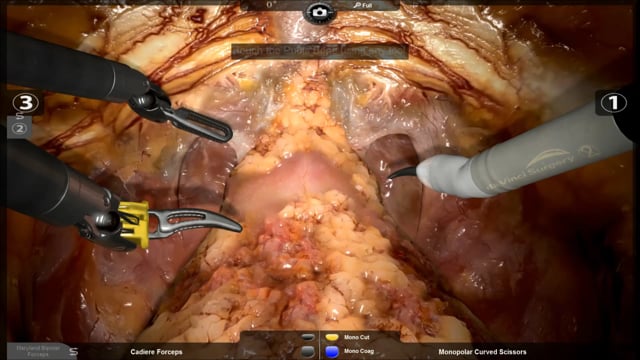The width and height of the screenshot is (640, 360).
Task: Click the 0° camera angle readout
Action: point(271,5)
